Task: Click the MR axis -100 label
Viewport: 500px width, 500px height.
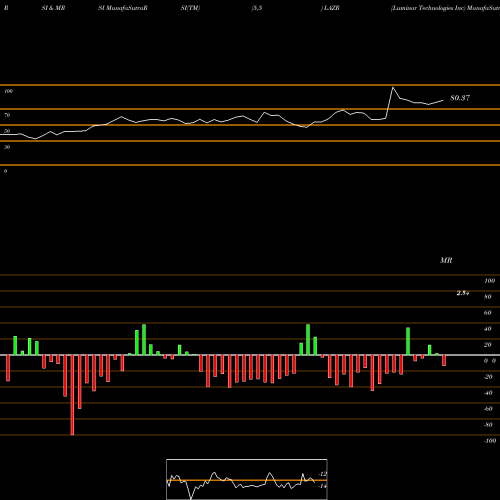Action: (x=489, y=441)
